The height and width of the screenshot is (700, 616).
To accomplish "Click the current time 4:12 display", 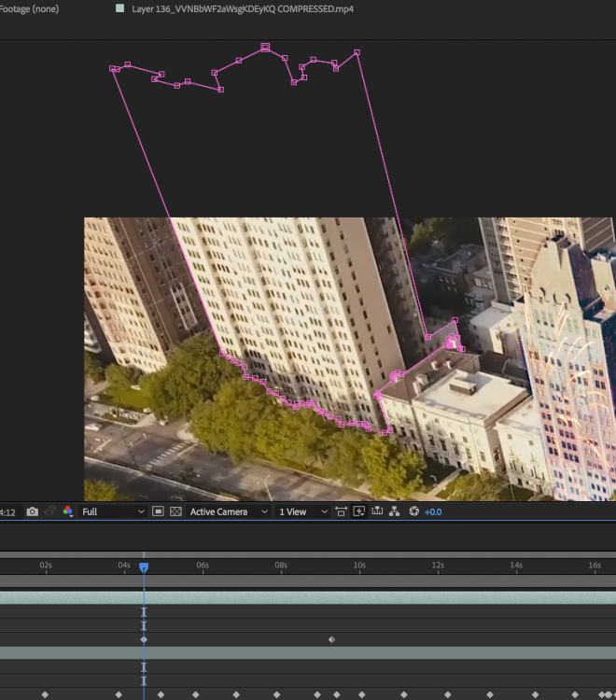I will [8, 512].
